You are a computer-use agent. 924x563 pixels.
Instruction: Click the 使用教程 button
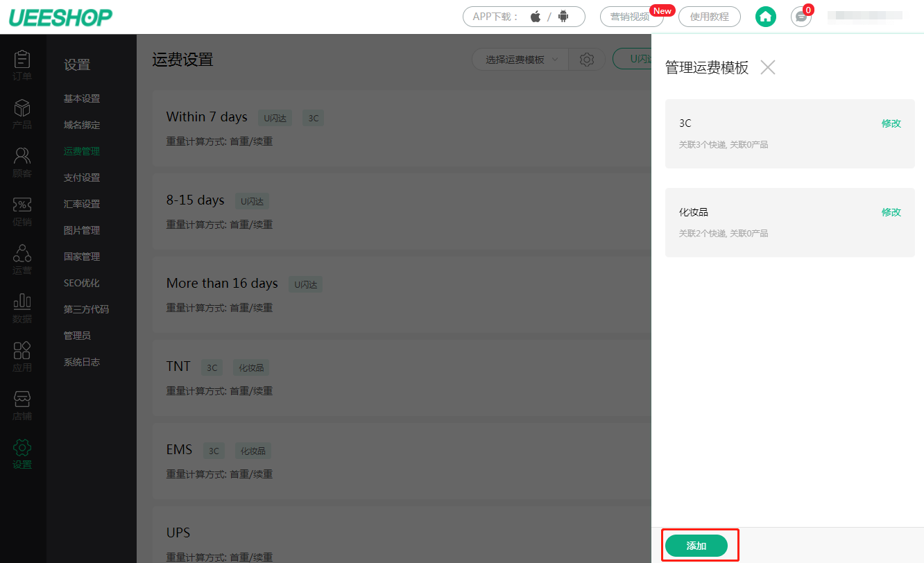tap(709, 17)
